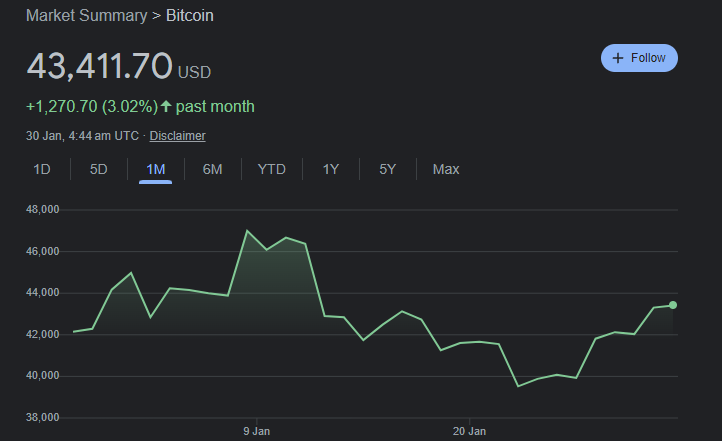Image resolution: width=722 pixels, height=441 pixels.
Task: Click the 9 Jan axis label
Action: click(256, 431)
